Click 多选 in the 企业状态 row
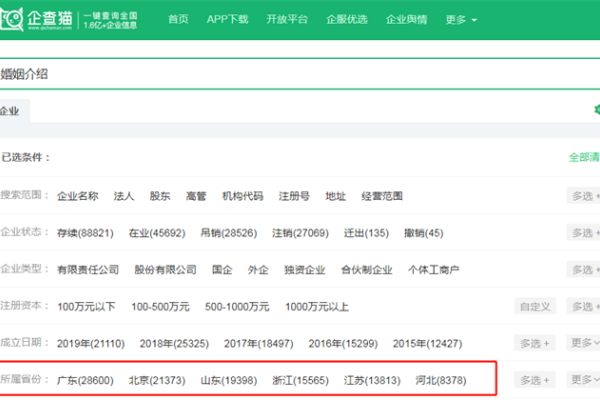Screen dimensions: 600x400 click(x=583, y=233)
